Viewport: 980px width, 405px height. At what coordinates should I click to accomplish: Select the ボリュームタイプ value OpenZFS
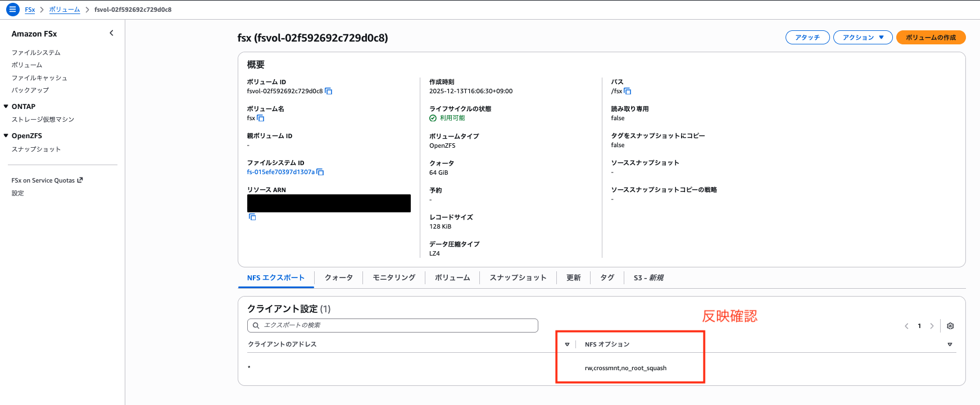pyautogui.click(x=443, y=145)
